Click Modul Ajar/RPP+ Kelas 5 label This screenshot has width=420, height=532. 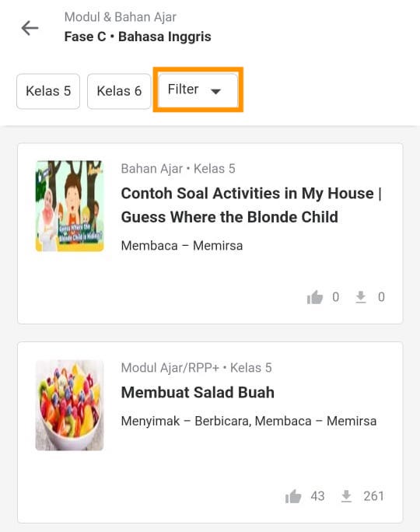(197, 368)
